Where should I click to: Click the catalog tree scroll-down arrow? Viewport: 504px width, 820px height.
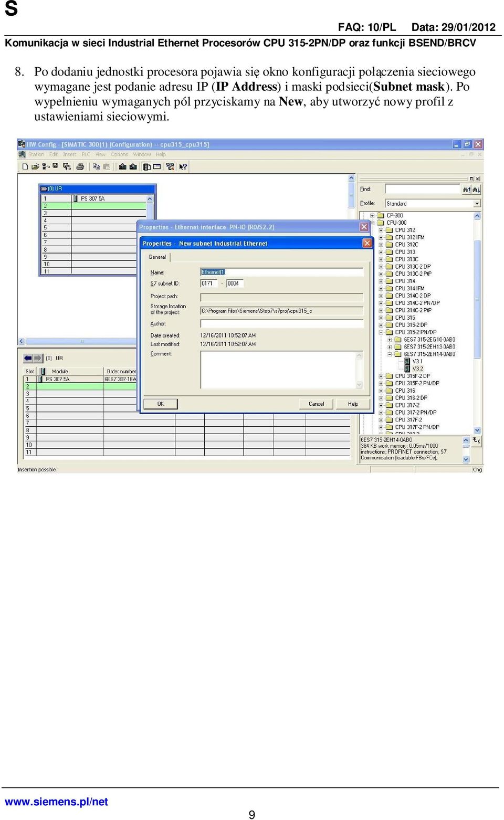tap(477, 430)
